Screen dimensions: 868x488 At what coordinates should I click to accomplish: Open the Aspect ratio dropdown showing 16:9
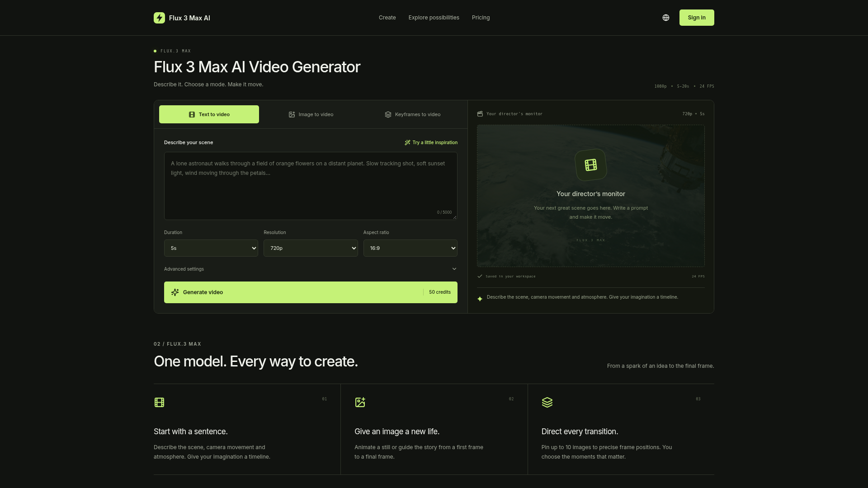tap(410, 248)
